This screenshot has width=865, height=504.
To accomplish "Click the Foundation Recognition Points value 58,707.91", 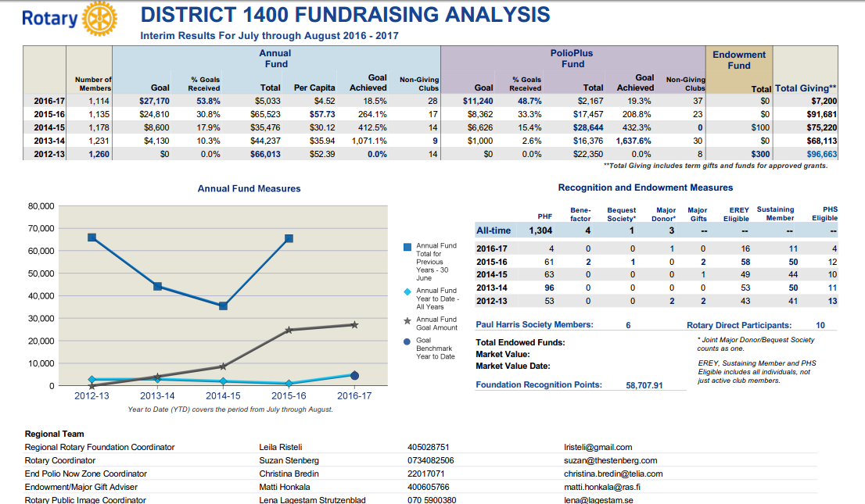I will pyautogui.click(x=644, y=385).
